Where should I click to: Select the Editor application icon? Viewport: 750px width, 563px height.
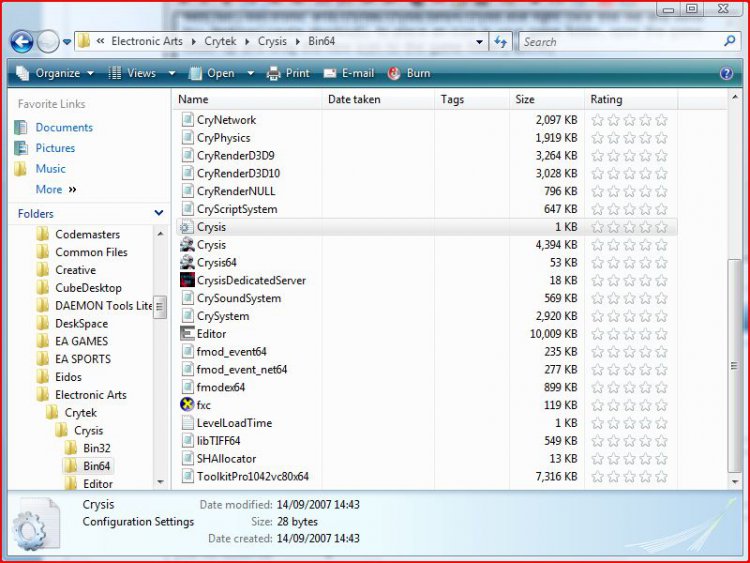pyautogui.click(x=187, y=333)
